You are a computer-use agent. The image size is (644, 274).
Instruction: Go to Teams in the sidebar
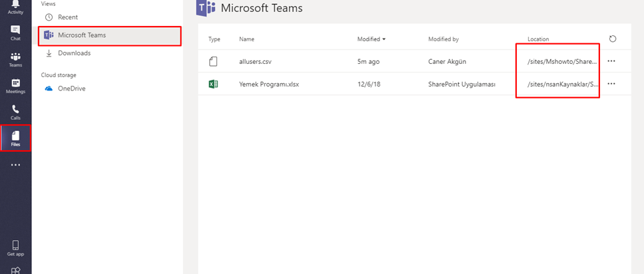(x=15, y=59)
